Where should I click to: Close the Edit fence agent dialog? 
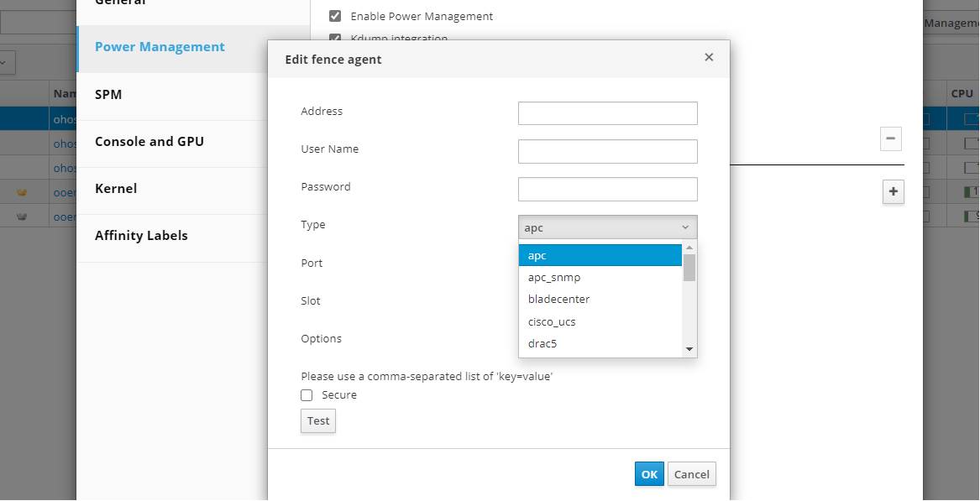coord(709,57)
